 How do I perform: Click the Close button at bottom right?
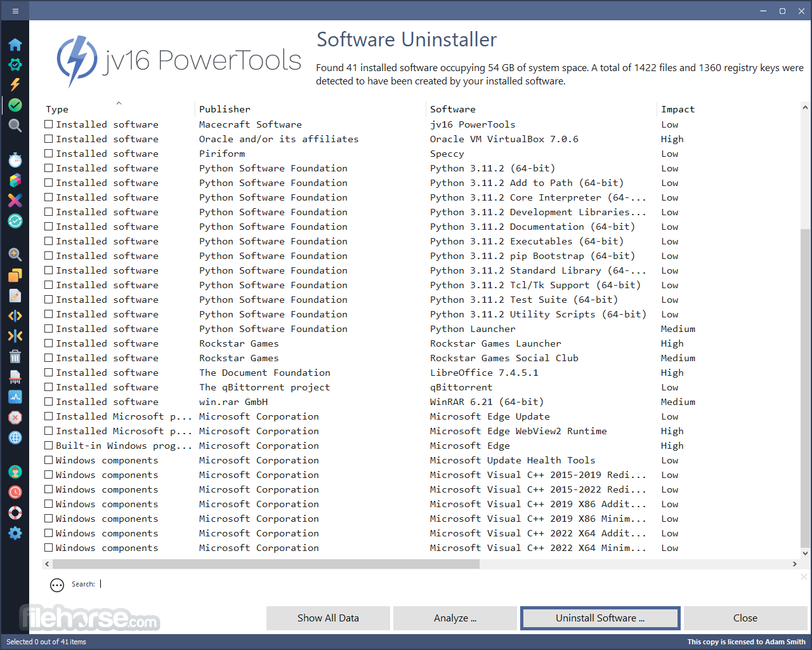745,618
